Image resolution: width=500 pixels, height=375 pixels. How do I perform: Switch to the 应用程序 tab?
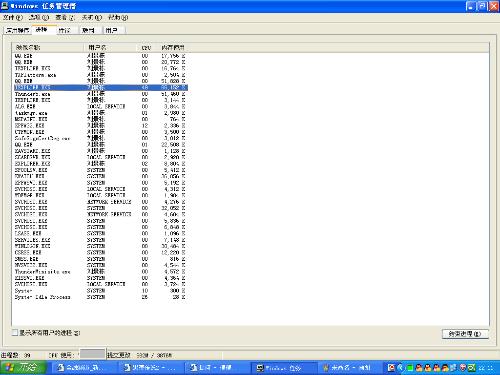point(18,30)
